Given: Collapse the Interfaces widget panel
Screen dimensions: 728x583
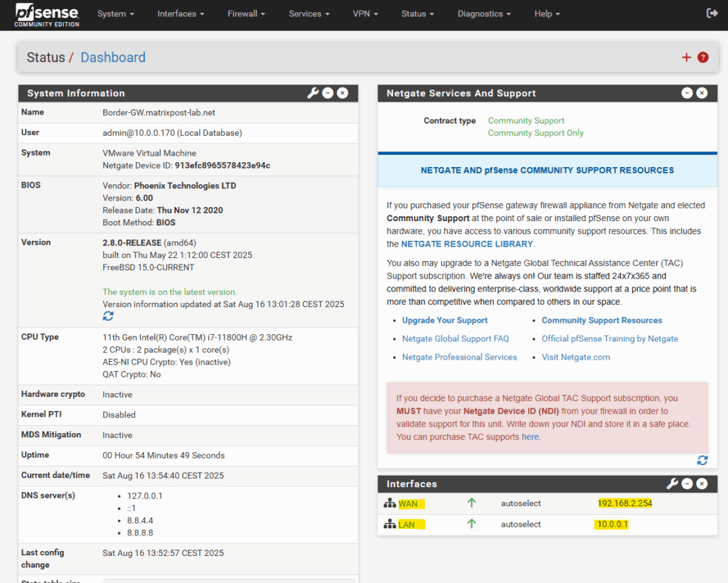Looking at the screenshot, I should coord(687,483).
